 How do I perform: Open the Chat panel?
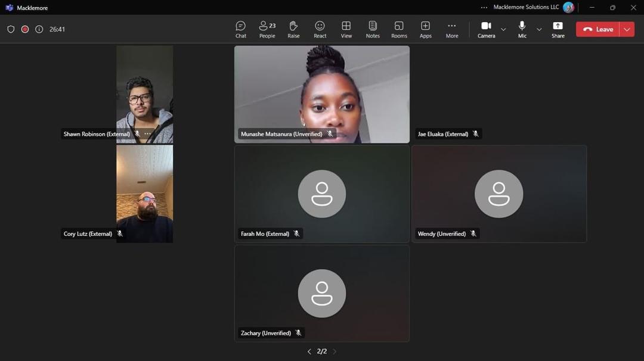point(240,29)
